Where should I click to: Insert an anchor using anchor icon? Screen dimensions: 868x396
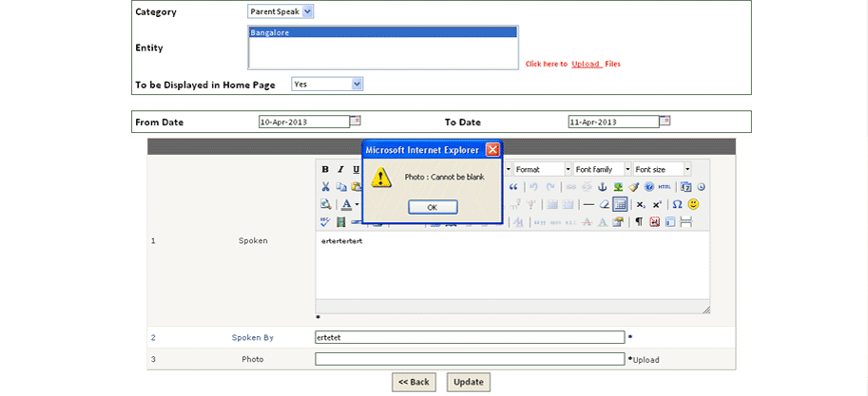point(603,187)
